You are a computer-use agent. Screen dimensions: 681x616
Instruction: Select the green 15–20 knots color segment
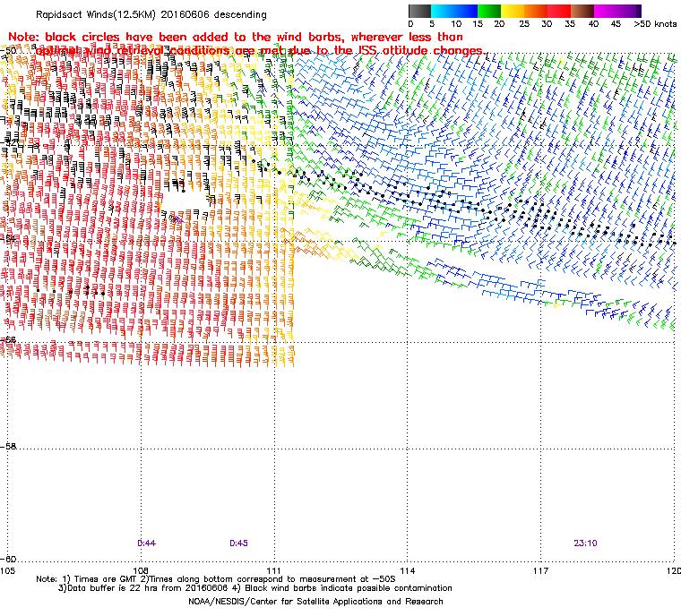(x=489, y=11)
